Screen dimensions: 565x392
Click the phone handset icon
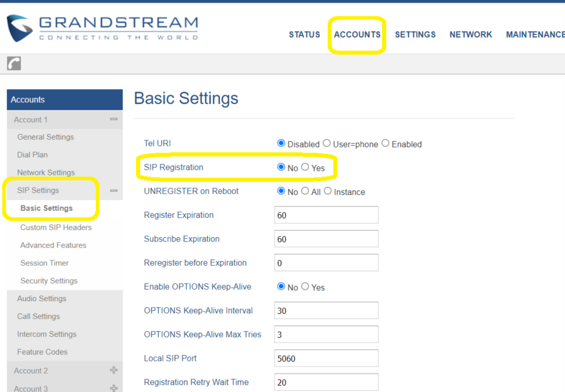tap(14, 64)
